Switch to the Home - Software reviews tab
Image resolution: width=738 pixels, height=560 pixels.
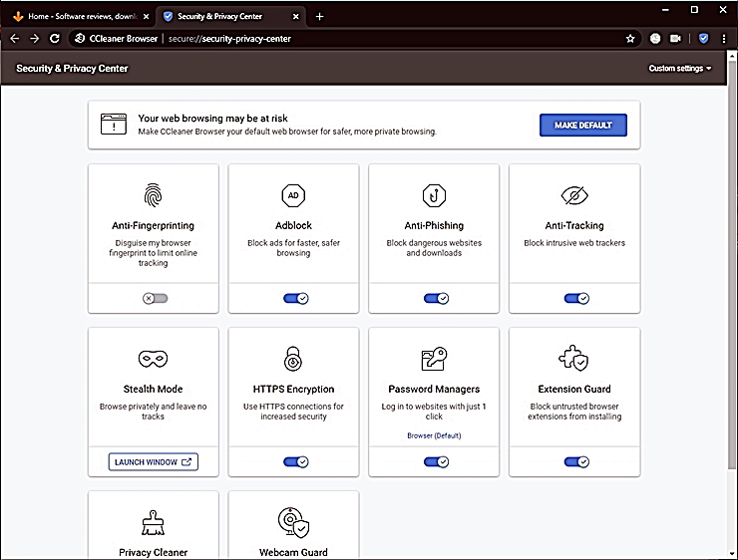click(x=82, y=17)
